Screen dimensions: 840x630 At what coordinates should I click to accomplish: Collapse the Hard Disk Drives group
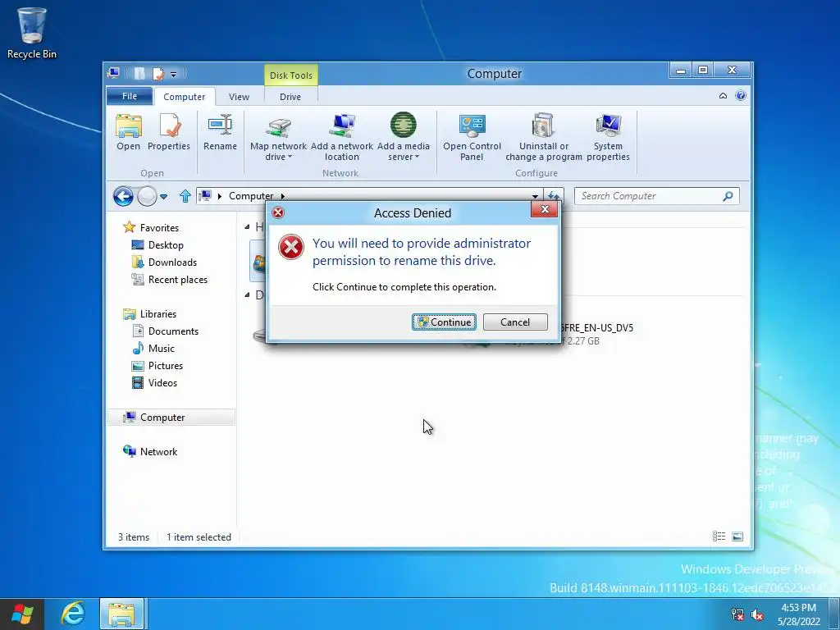[x=247, y=227]
